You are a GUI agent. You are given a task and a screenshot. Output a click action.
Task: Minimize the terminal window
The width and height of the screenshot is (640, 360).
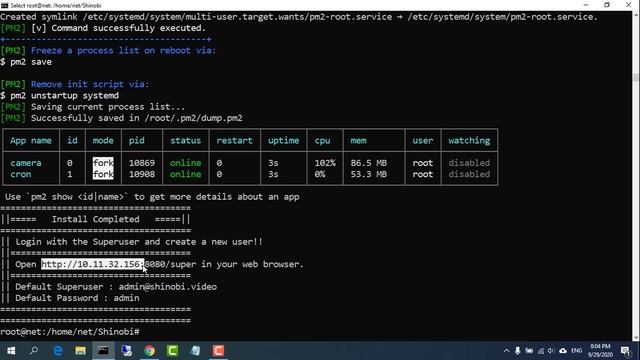(586, 5)
